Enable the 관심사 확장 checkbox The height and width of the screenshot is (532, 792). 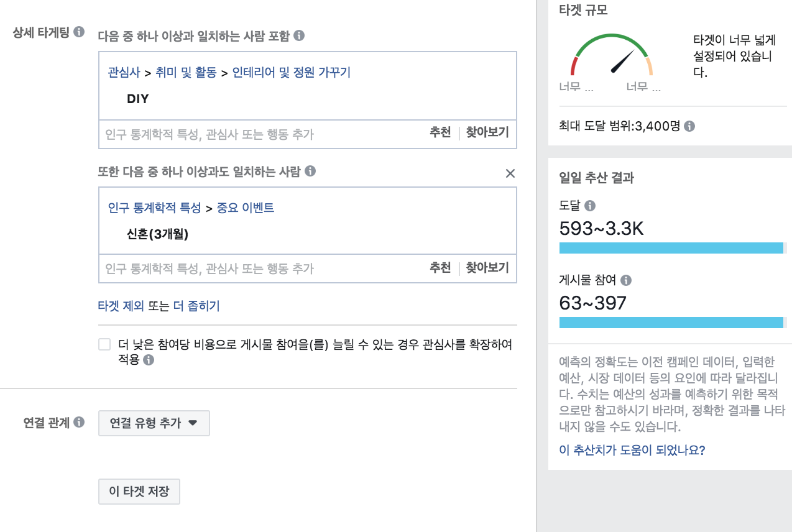[x=104, y=344]
